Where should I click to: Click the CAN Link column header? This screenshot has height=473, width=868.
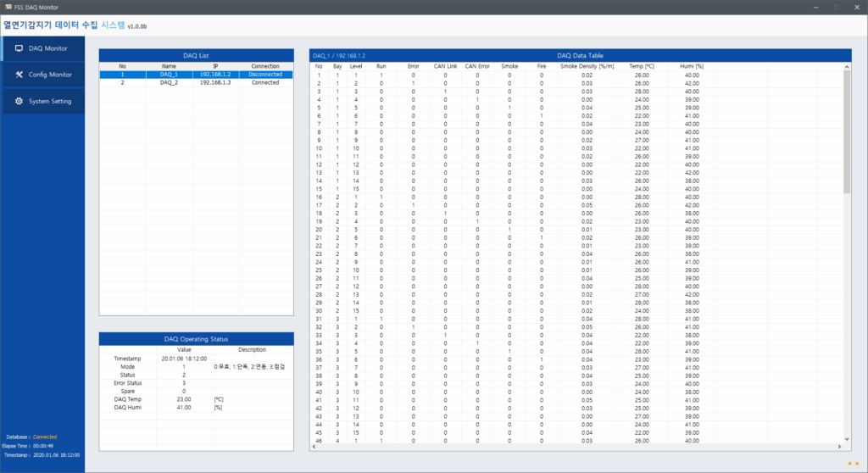(x=445, y=65)
